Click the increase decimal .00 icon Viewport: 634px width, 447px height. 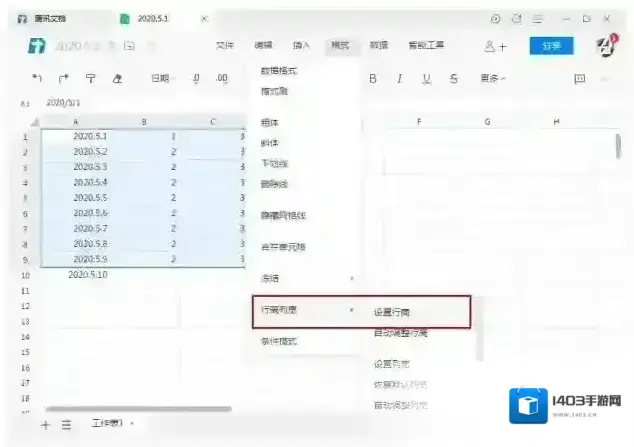(x=222, y=78)
